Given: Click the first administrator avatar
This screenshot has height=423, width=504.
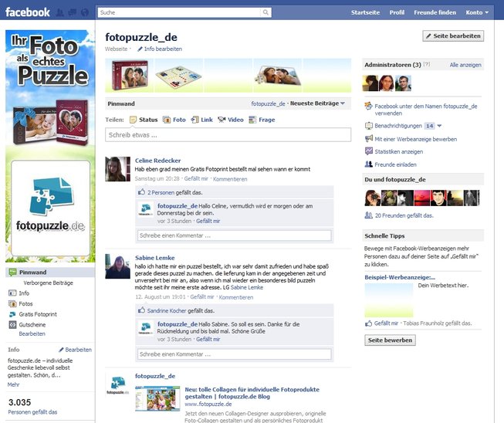Looking at the screenshot, I should click(x=370, y=83).
